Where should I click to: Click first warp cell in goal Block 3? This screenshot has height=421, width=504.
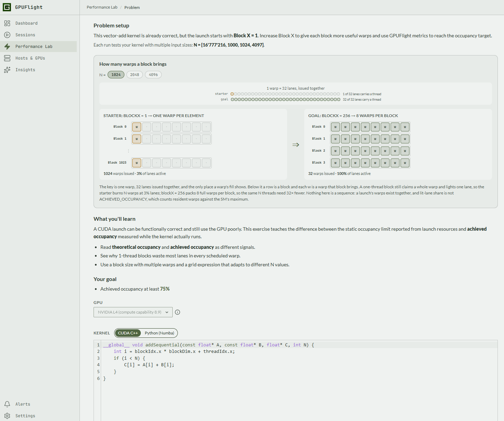[335, 163]
